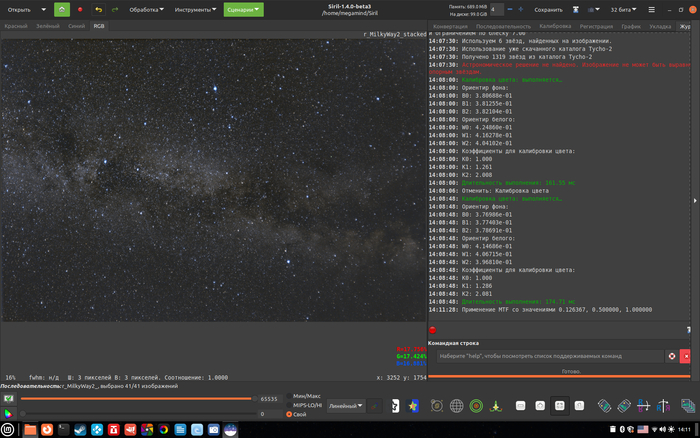
Task: Select the Мин/Макс radio button
Action: click(x=290, y=398)
